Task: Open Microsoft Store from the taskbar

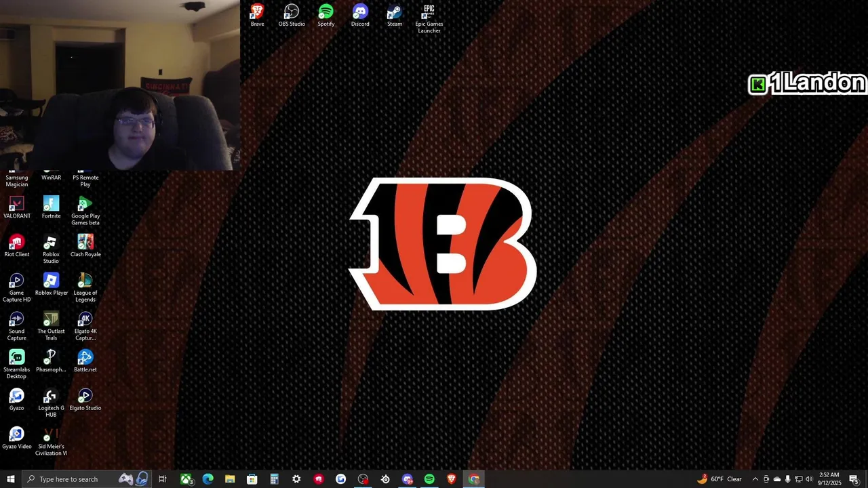Action: (252, 479)
